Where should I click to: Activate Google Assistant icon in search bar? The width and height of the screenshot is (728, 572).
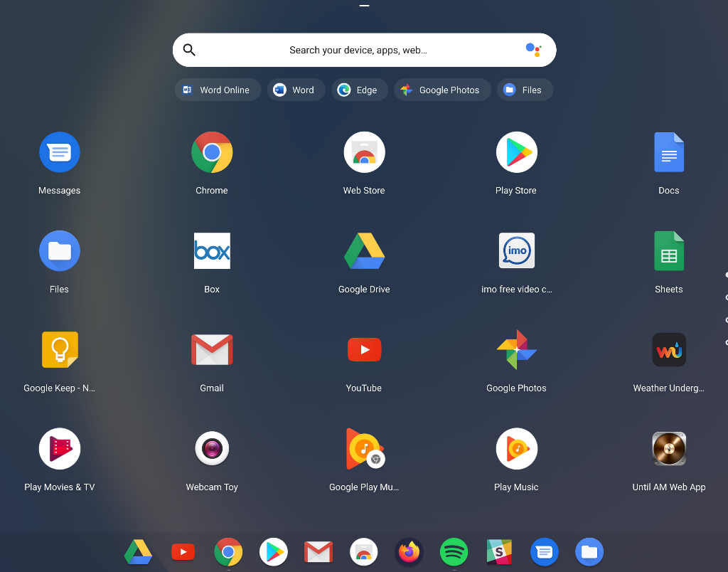(x=533, y=50)
